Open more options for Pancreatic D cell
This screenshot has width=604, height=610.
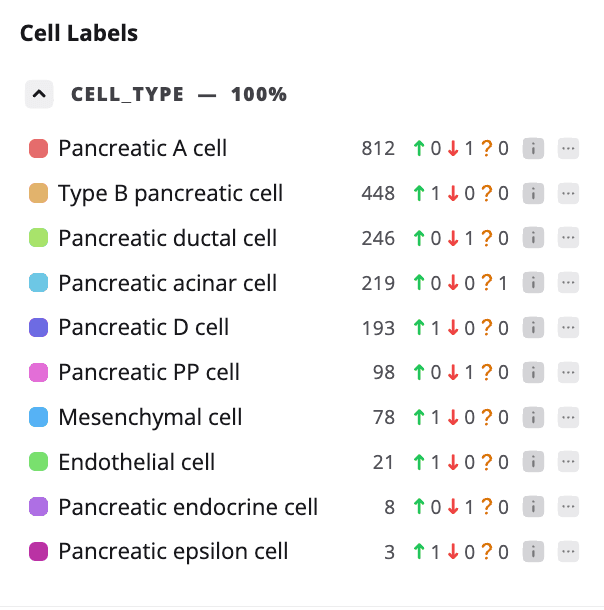coord(568,328)
